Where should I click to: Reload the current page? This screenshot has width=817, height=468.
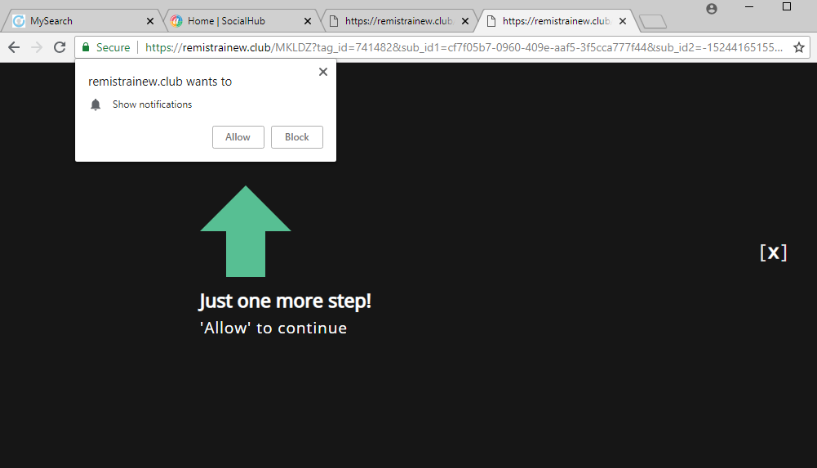(59, 47)
